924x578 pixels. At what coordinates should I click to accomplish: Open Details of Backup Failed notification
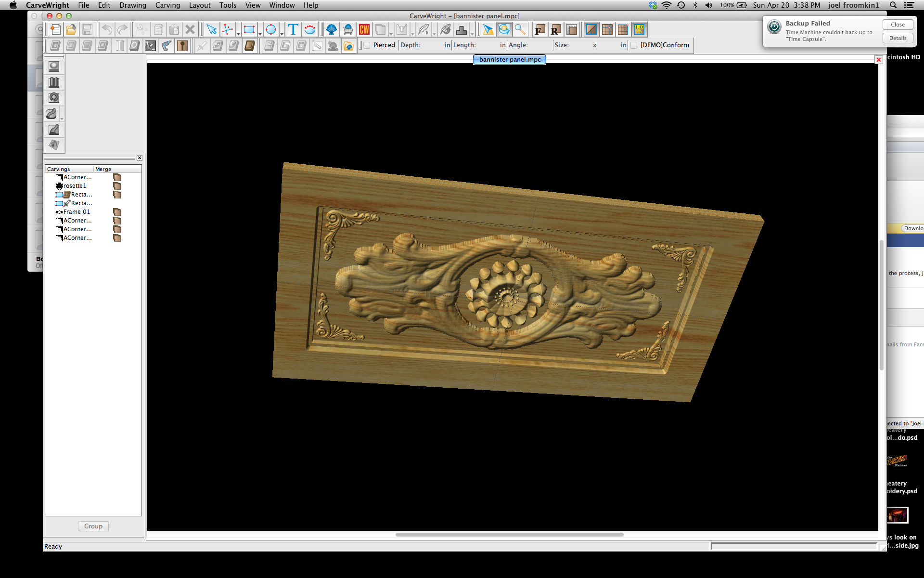click(x=898, y=38)
